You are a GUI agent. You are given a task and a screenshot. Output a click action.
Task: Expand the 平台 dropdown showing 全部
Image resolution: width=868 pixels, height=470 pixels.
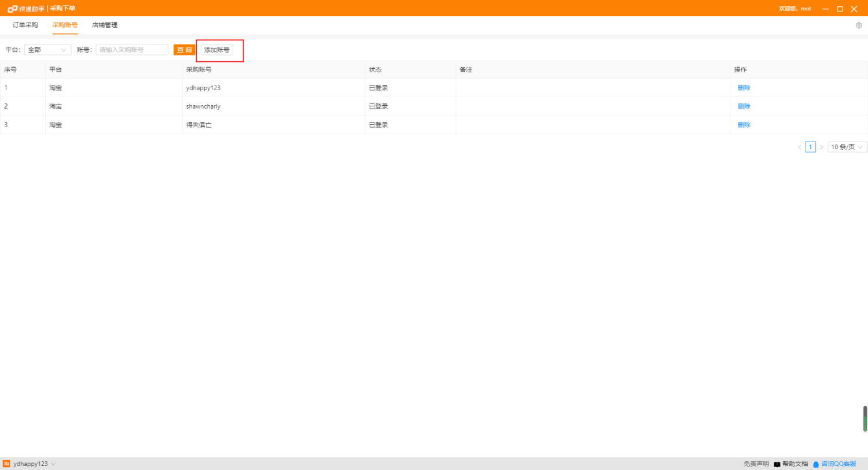47,50
